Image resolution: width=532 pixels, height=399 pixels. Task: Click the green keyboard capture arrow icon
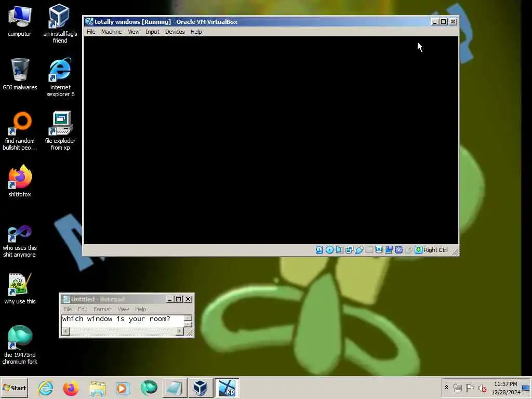(x=418, y=250)
